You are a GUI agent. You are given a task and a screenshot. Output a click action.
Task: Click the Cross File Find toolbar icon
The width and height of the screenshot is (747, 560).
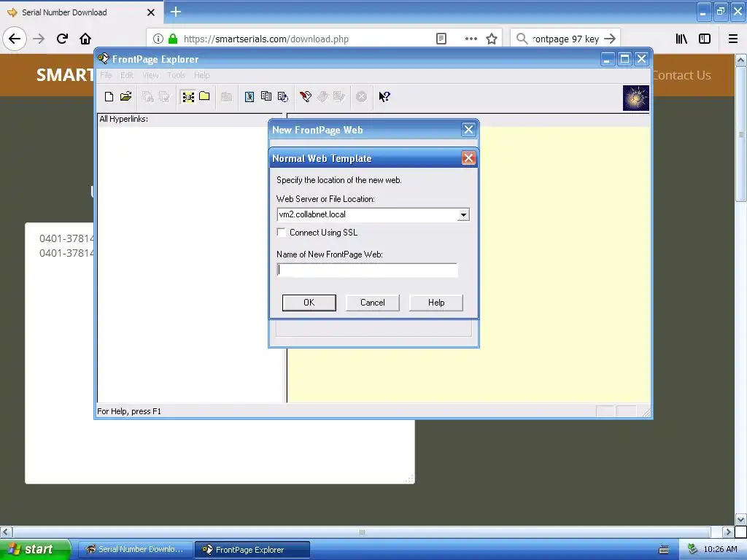click(147, 97)
